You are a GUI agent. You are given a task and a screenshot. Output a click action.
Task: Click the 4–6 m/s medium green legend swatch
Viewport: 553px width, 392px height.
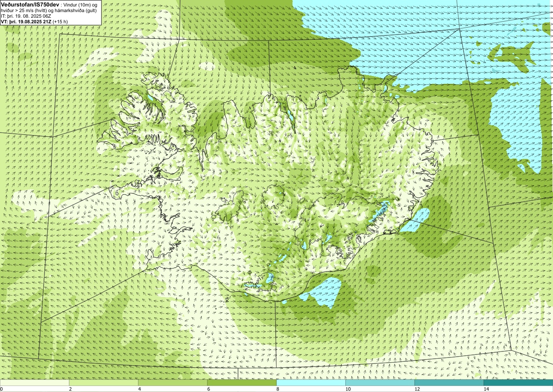173,383
